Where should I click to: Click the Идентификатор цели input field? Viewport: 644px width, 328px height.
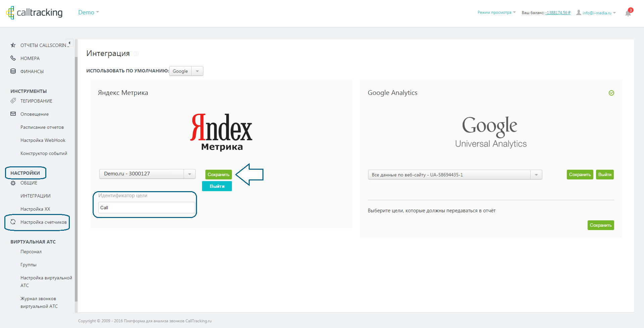(147, 208)
